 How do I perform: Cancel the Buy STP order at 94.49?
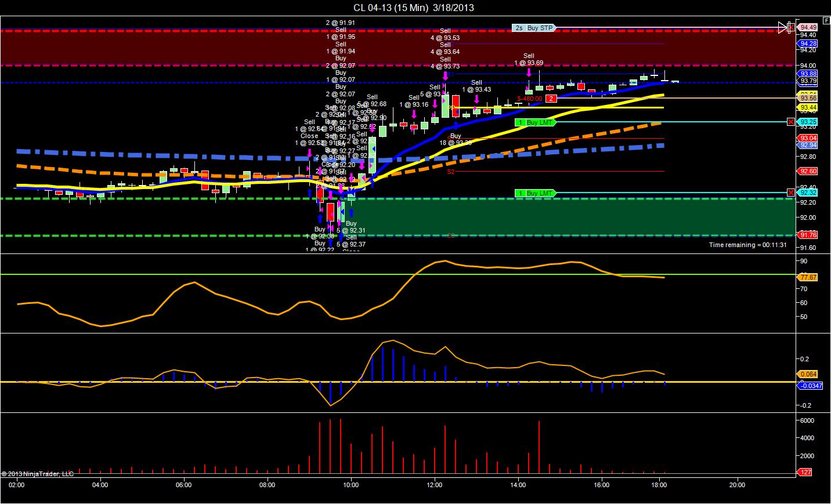click(x=791, y=27)
